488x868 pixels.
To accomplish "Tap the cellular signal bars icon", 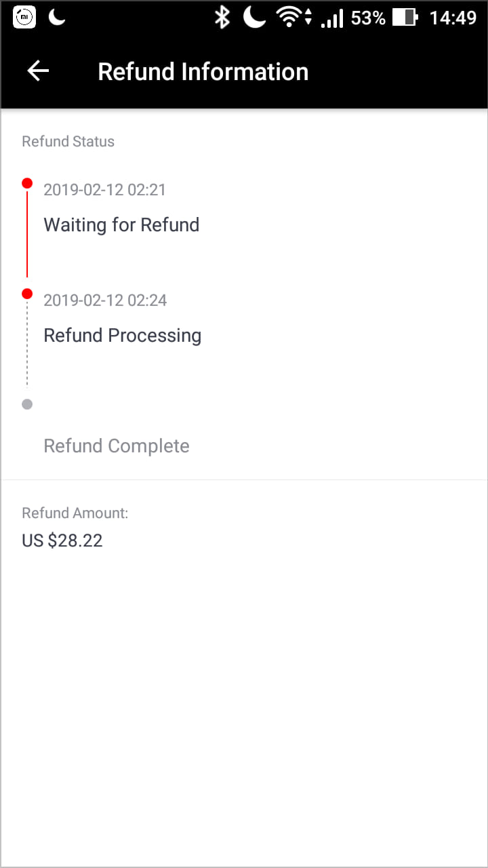I will pos(332,18).
